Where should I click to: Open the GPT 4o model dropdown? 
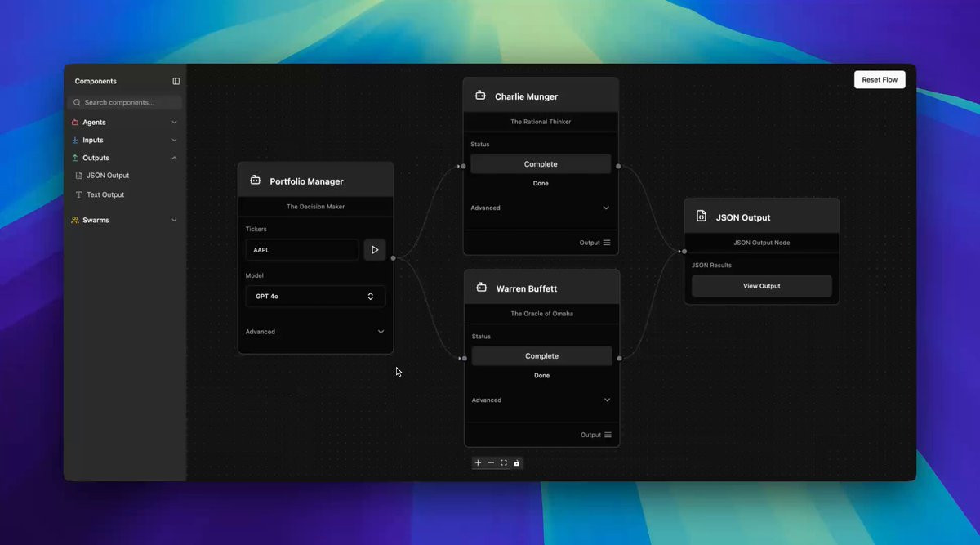(x=315, y=296)
